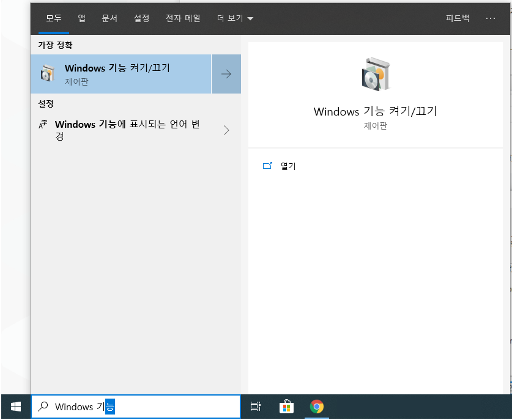Click the 피드백 button
This screenshot has height=420, width=512.
coord(458,18)
